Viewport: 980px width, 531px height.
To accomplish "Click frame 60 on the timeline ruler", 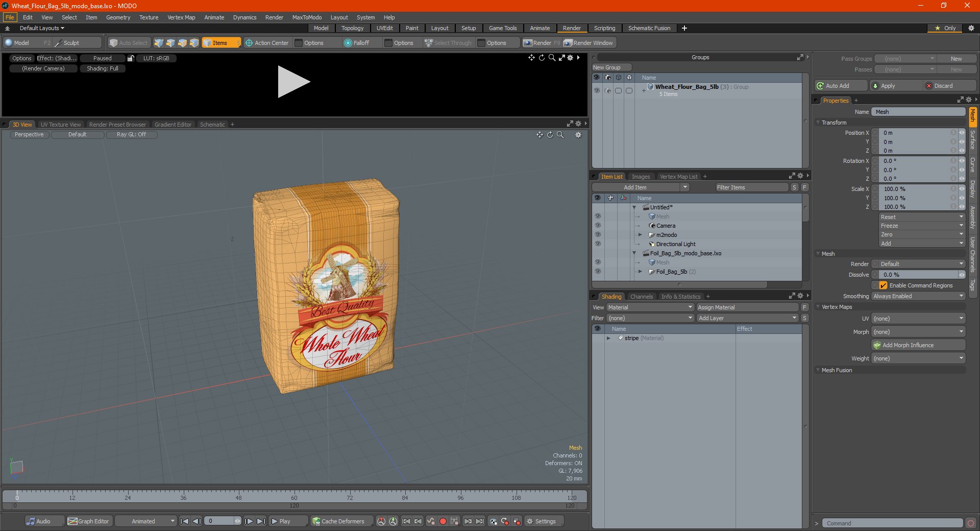I will (294, 497).
